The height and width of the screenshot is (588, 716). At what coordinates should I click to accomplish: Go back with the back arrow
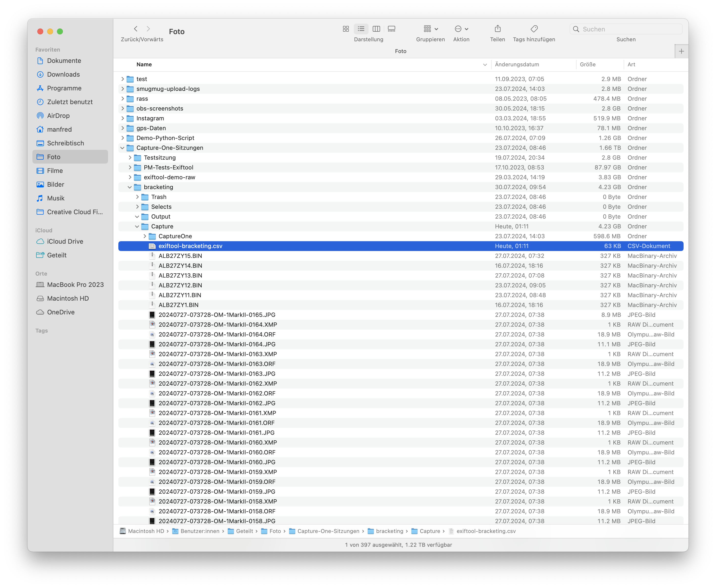(x=136, y=29)
